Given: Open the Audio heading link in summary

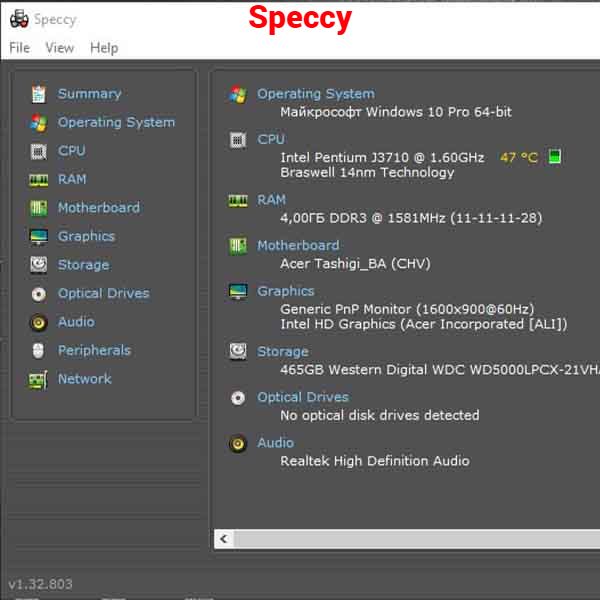Looking at the screenshot, I should pyautogui.click(x=276, y=443).
